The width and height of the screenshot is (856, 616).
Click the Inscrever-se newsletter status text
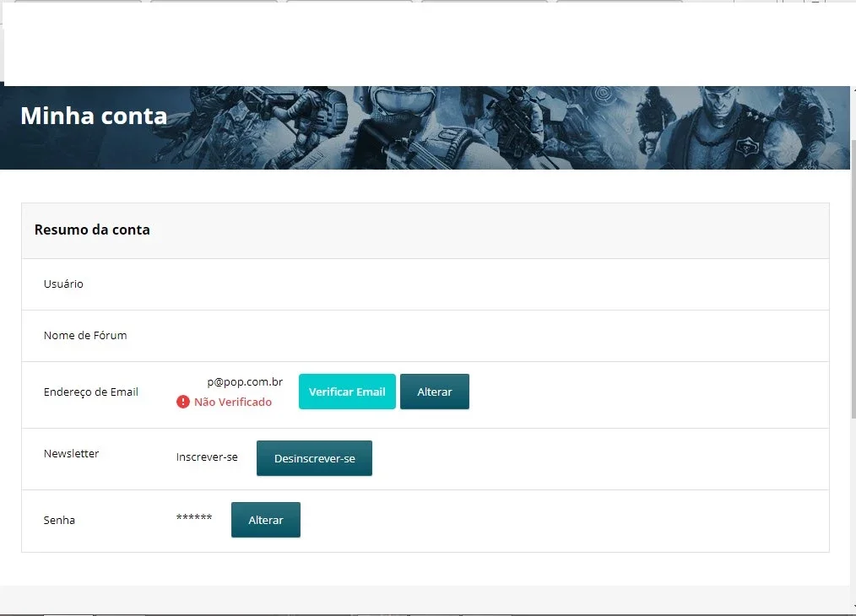207,457
